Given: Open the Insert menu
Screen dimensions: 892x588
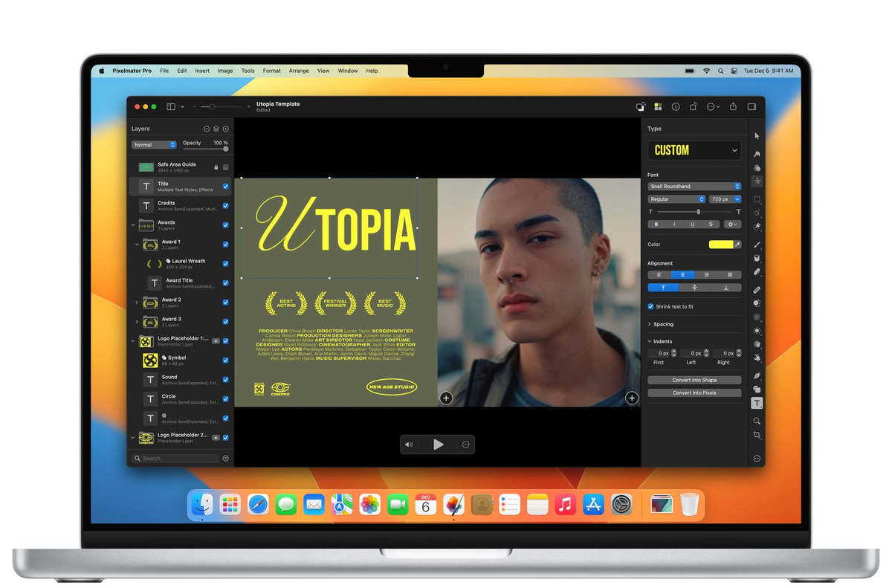Looking at the screenshot, I should (x=202, y=71).
